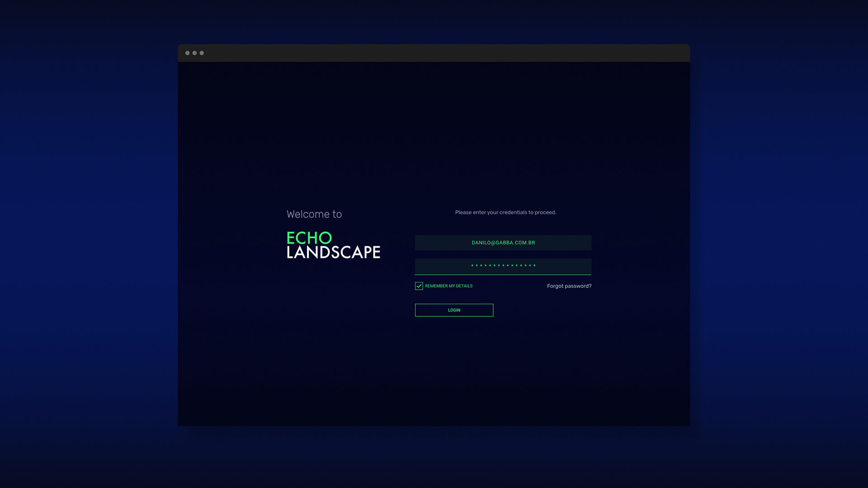Click the window's dark title bar
Image resolution: width=868 pixels, height=488 pixels.
434,53
